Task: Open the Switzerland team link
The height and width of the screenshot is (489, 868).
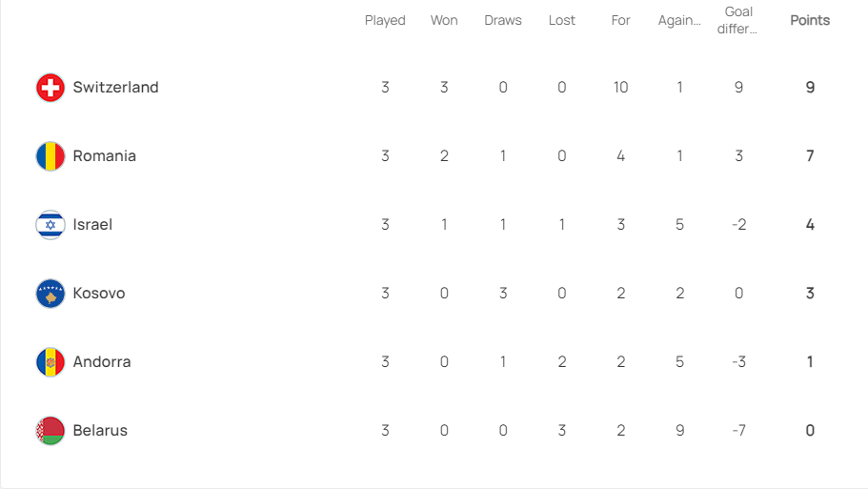Action: click(115, 88)
